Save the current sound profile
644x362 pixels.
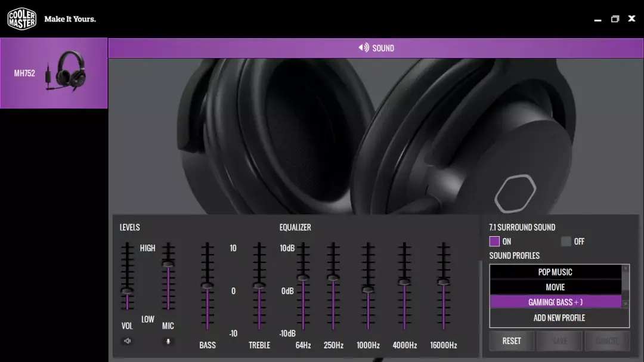click(559, 341)
